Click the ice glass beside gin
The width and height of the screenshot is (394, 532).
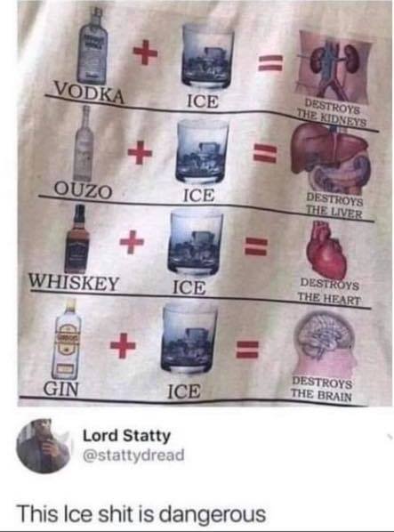[189, 339]
